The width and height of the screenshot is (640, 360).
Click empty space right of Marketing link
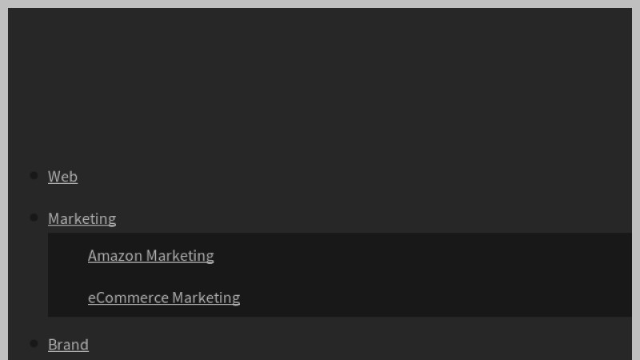tap(374, 219)
